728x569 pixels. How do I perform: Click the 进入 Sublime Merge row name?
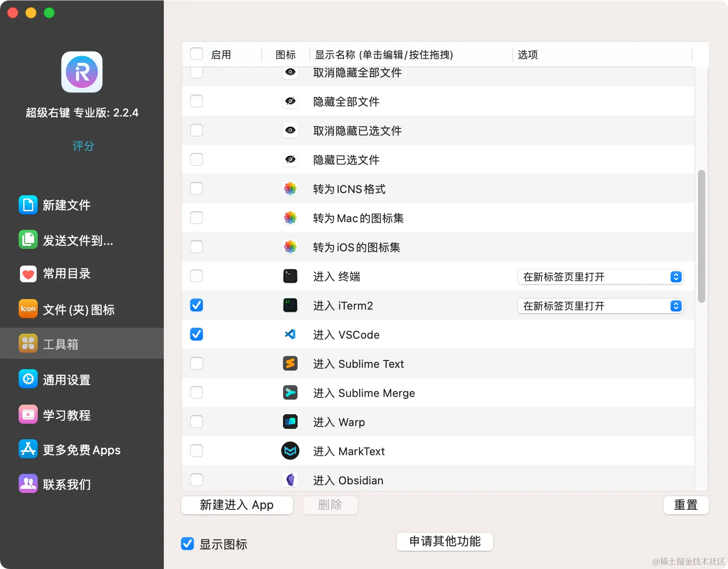(364, 393)
